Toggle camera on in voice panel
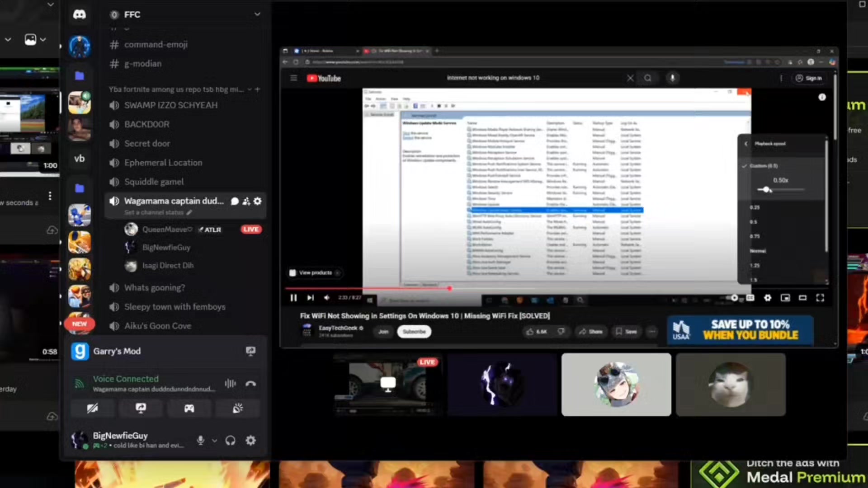The image size is (868, 488). click(92, 408)
